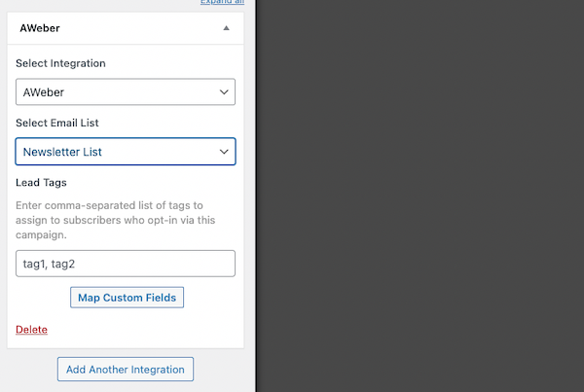Viewport: 584px width, 392px height.
Task: Click the chevron on Select Integration dropdown
Action: (x=224, y=93)
